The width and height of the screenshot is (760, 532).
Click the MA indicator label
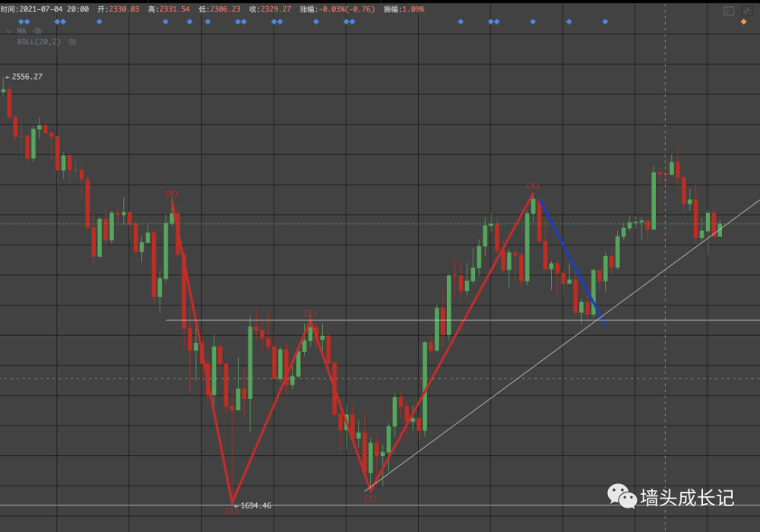[x=22, y=31]
